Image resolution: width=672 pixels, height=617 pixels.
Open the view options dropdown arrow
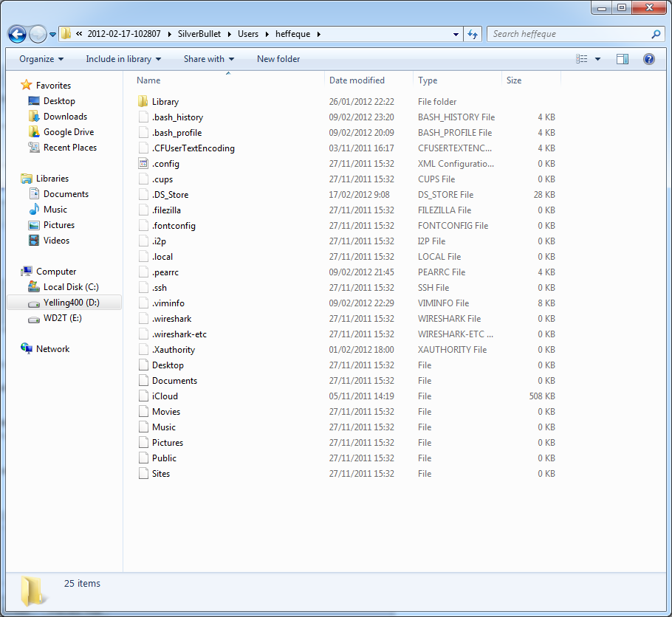tap(597, 59)
